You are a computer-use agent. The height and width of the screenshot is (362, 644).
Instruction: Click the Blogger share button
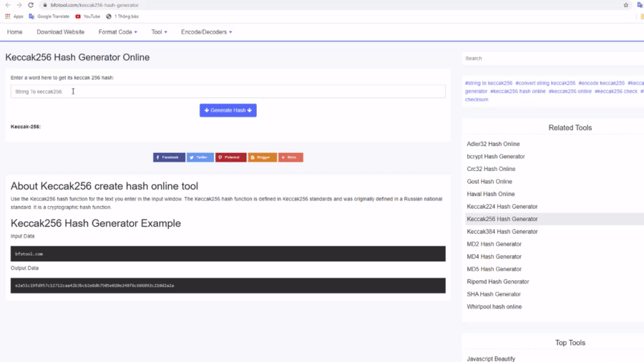click(262, 157)
